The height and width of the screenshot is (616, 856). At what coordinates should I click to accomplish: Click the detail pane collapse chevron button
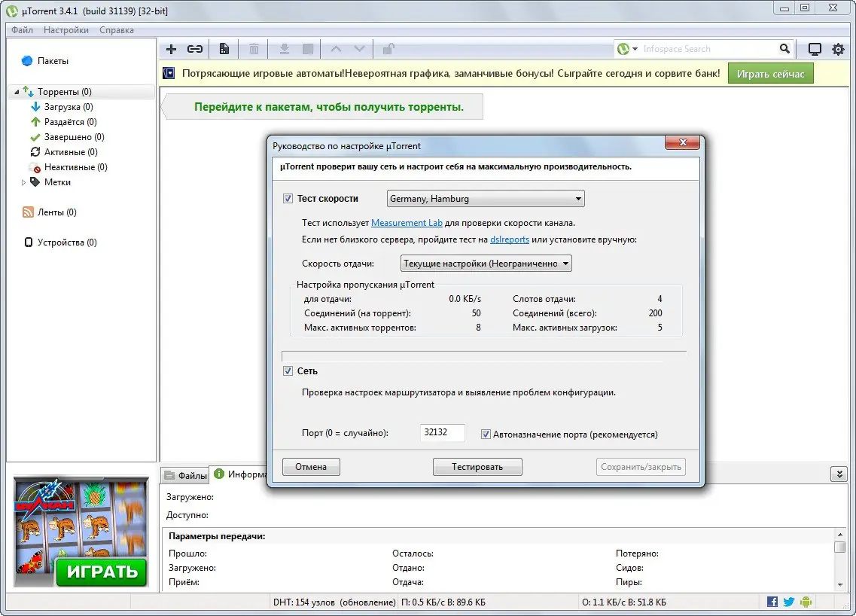839,474
